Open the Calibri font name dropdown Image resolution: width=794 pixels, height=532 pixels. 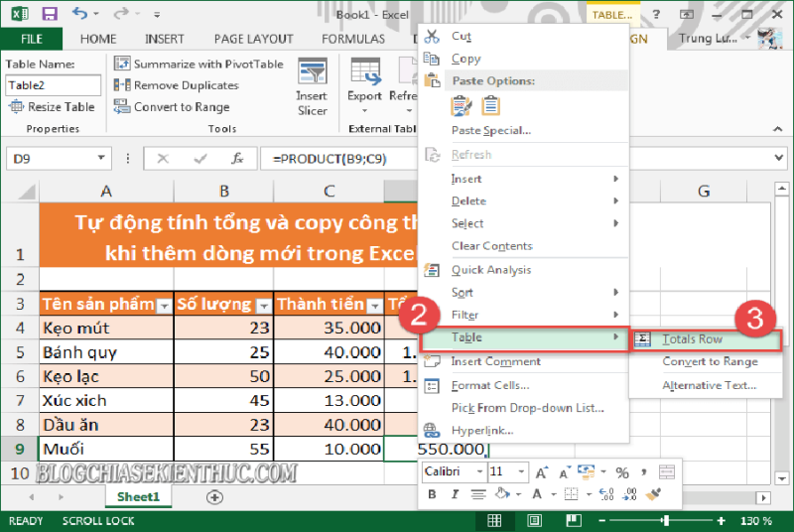point(479,471)
